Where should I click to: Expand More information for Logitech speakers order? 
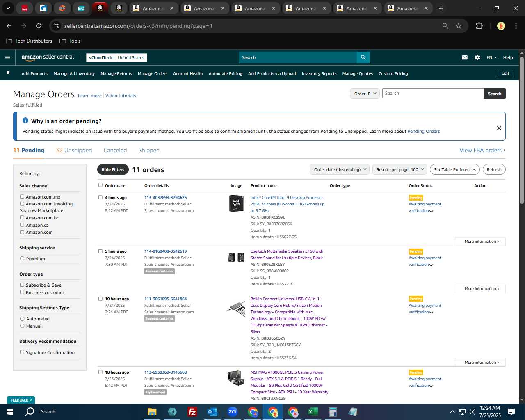click(x=480, y=289)
